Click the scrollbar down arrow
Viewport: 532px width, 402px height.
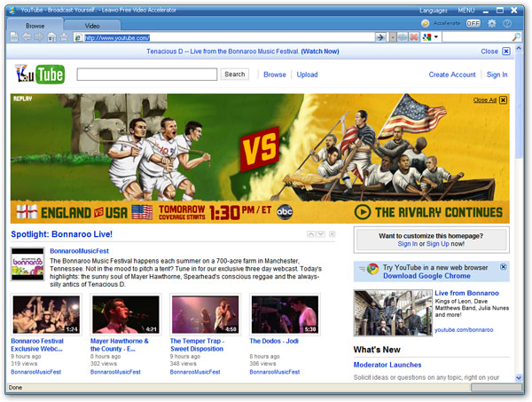519,377
